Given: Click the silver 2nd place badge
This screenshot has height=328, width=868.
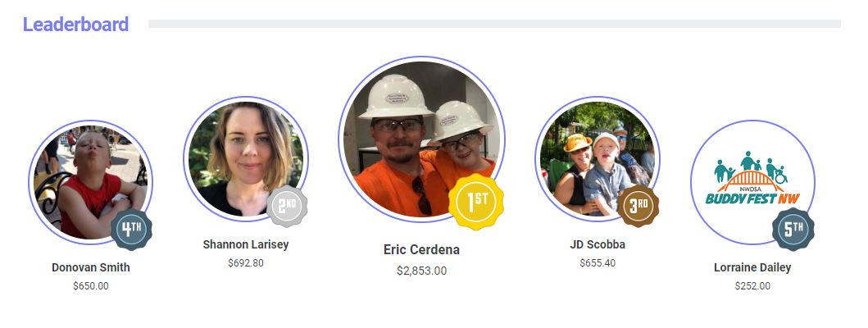Looking at the screenshot, I should 287,207.
